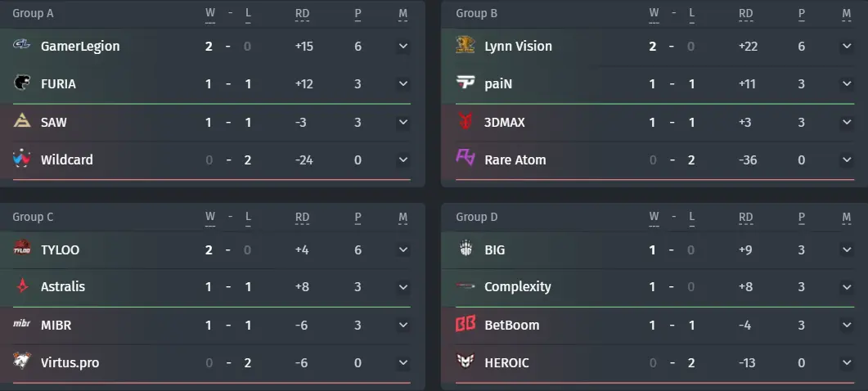This screenshot has height=391, width=868.
Task: Click the Virtus.pro bear logo
Action: click(21, 362)
